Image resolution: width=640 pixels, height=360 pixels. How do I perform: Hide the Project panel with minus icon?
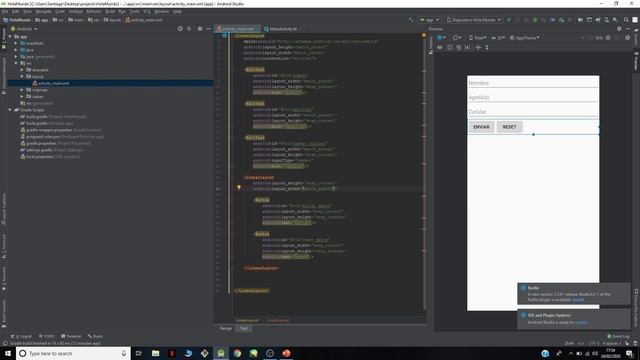coord(208,29)
